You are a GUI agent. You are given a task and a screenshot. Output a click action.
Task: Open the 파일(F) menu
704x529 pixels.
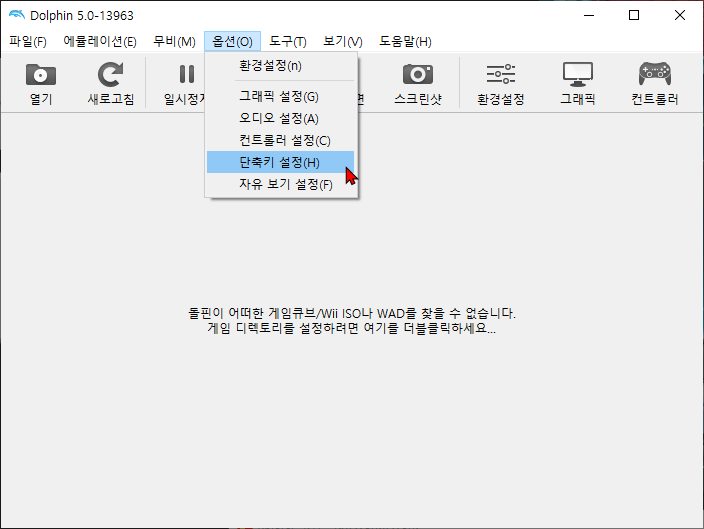pos(28,41)
